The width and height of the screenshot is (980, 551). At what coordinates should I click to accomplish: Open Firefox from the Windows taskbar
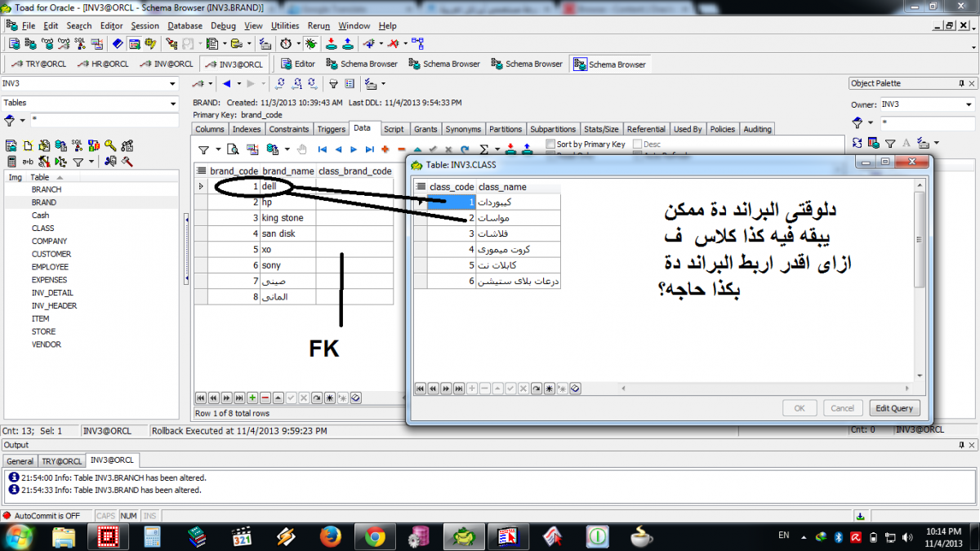point(330,536)
